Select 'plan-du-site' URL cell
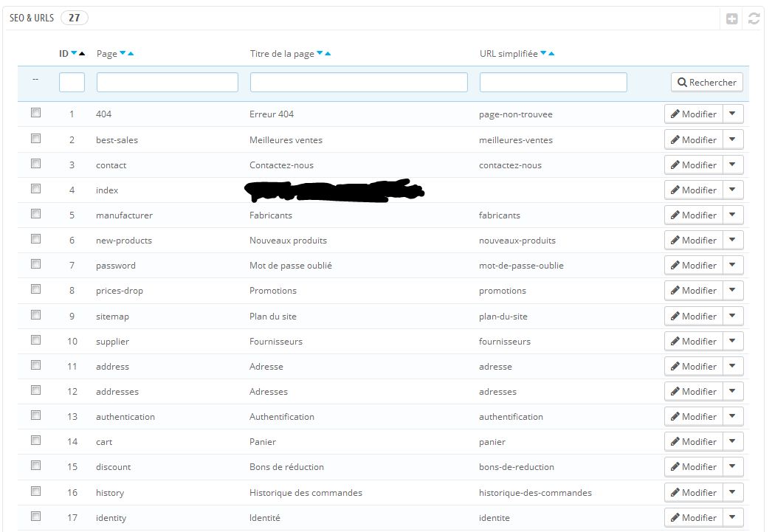This screenshot has height=532, width=772. coord(503,317)
